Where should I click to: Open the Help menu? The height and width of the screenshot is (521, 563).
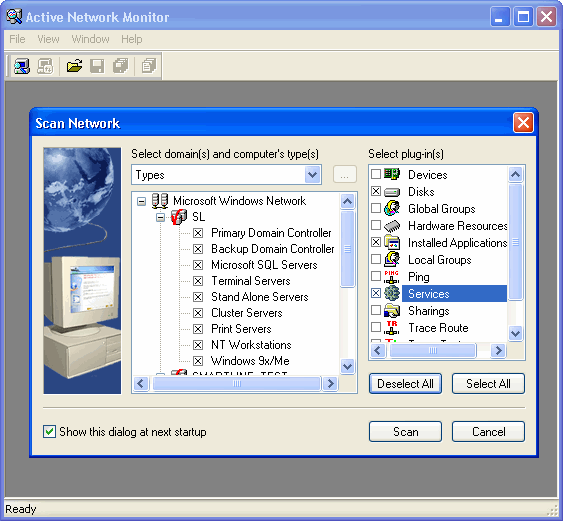point(132,39)
